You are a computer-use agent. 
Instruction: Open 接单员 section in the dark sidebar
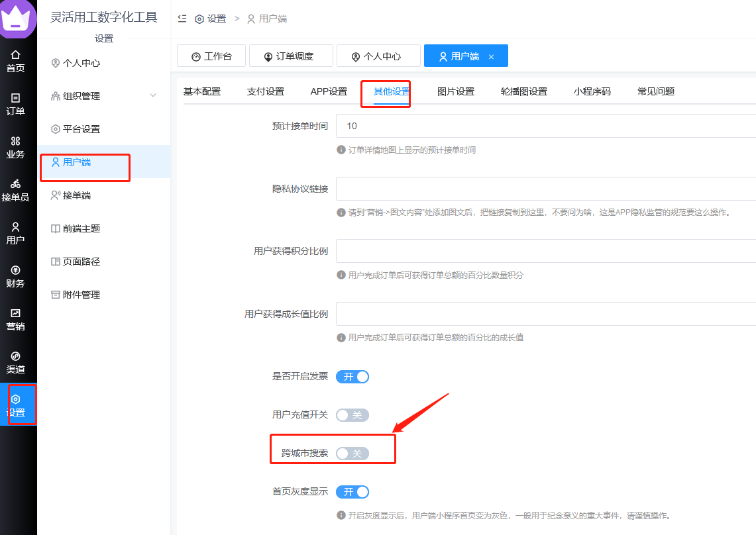(15, 191)
